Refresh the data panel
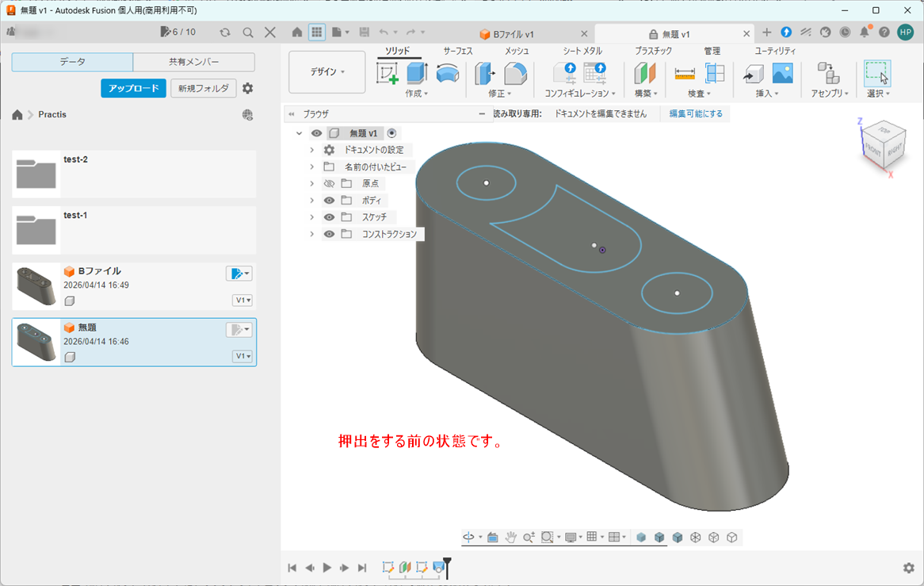Viewport: 924px width, 586px height. [x=225, y=33]
